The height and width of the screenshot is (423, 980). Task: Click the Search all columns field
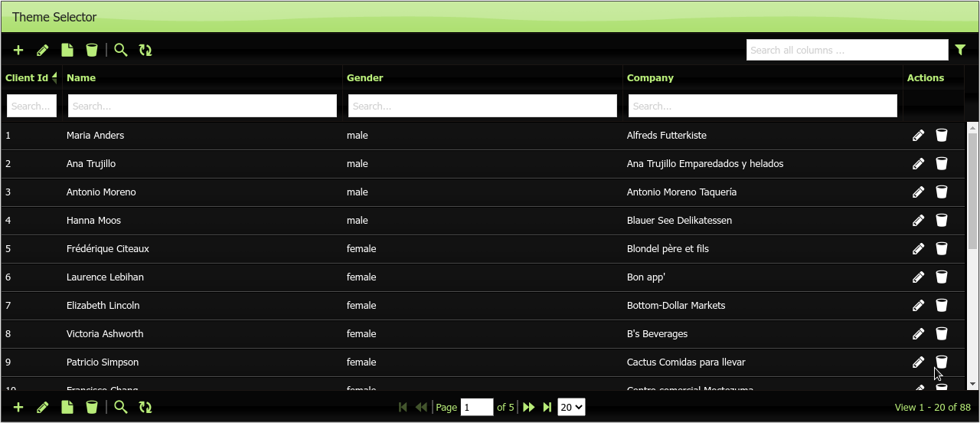point(847,51)
